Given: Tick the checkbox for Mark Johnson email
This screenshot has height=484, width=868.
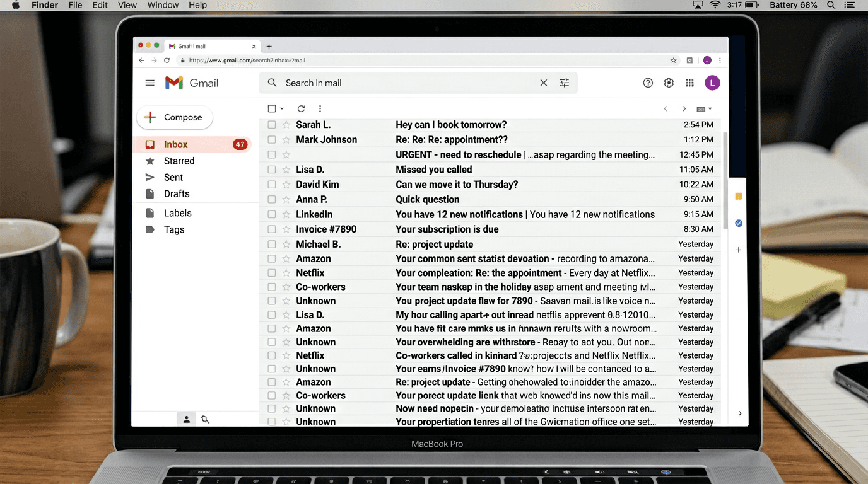Looking at the screenshot, I should coord(271,140).
